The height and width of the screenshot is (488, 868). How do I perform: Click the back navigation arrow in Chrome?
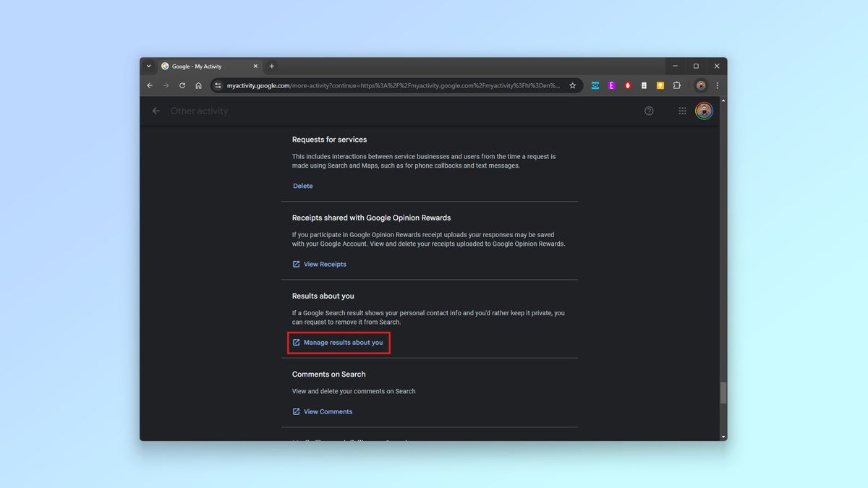150,85
